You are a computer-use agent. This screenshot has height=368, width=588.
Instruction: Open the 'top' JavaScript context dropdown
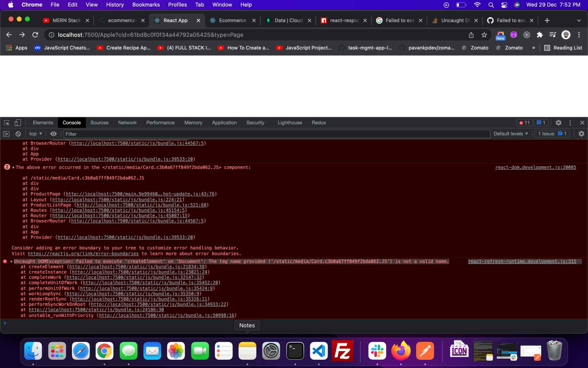click(x=36, y=134)
